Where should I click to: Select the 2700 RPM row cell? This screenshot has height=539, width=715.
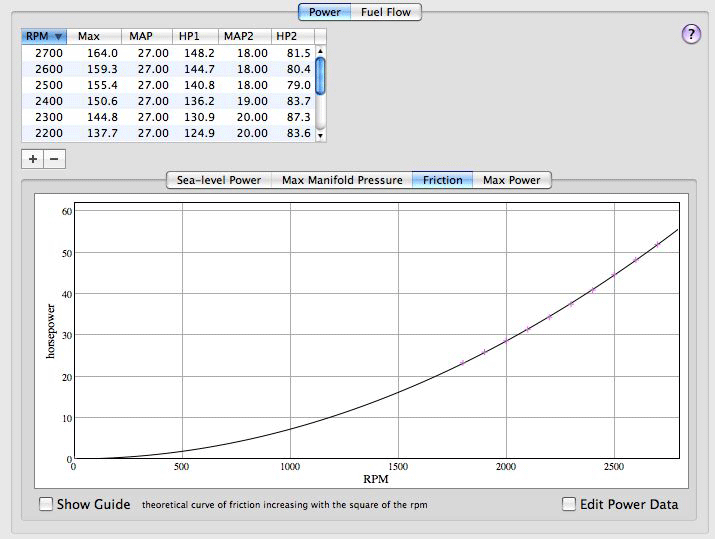49,53
